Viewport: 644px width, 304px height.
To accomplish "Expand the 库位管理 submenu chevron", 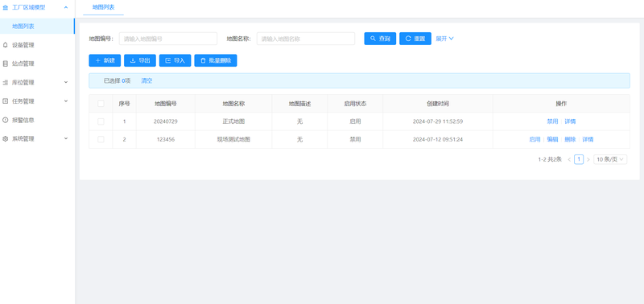I will [x=66, y=83].
